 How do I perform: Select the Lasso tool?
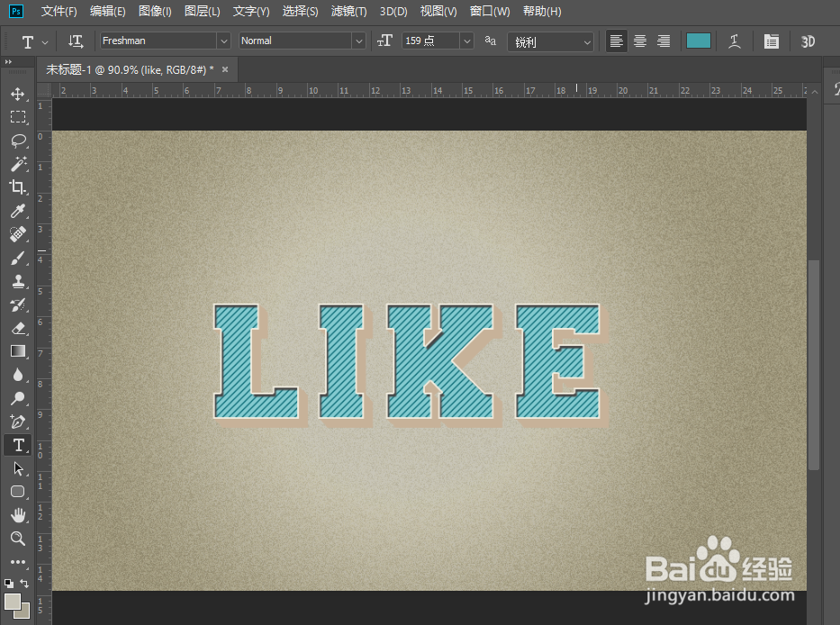click(x=18, y=140)
